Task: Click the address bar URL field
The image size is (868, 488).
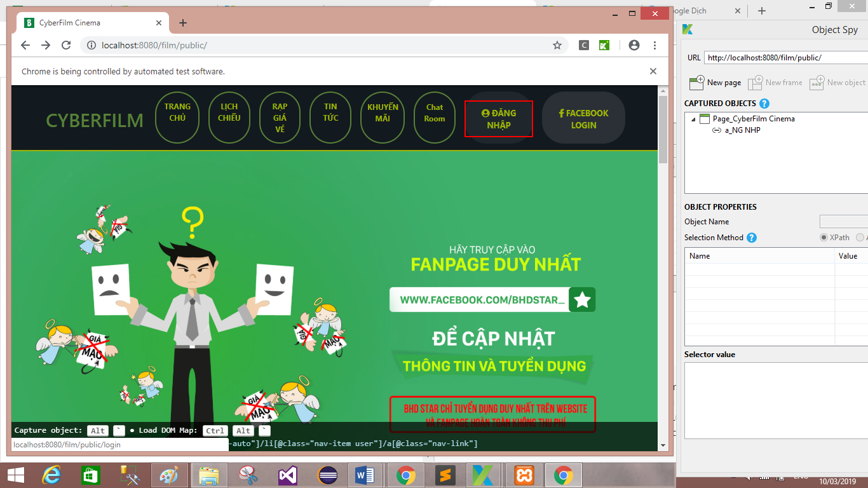Action: coord(324,45)
